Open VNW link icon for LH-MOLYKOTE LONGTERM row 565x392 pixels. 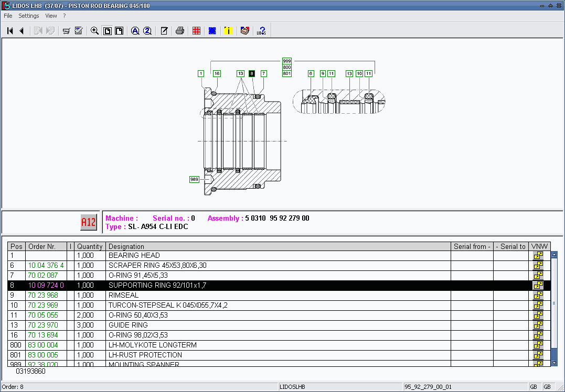[x=538, y=345]
